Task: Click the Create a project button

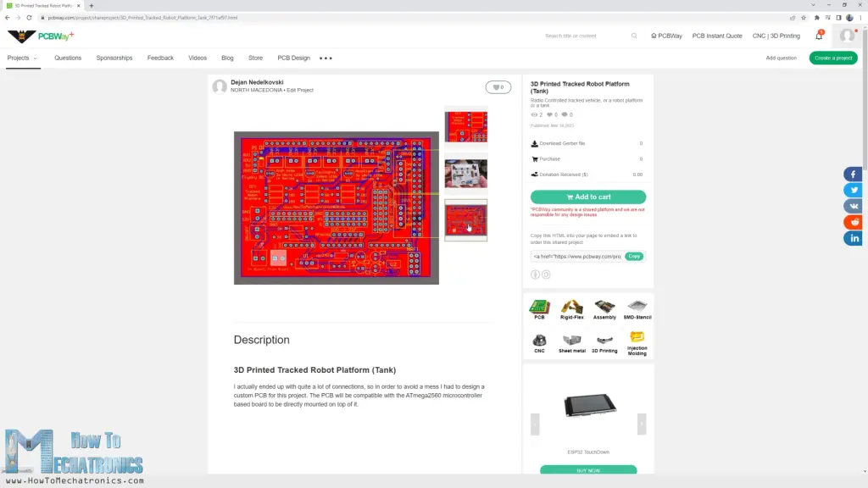Action: point(833,58)
